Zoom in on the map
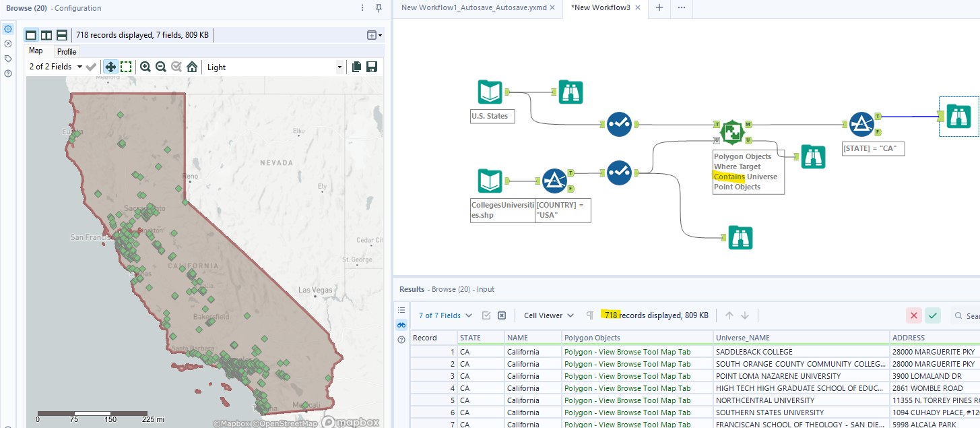Viewport: 980px width, 428px height. click(145, 67)
